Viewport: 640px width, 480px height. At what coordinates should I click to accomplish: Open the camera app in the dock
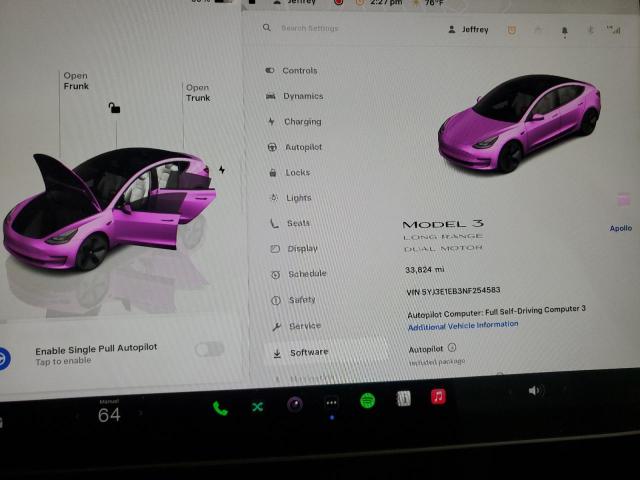pyautogui.click(x=294, y=404)
